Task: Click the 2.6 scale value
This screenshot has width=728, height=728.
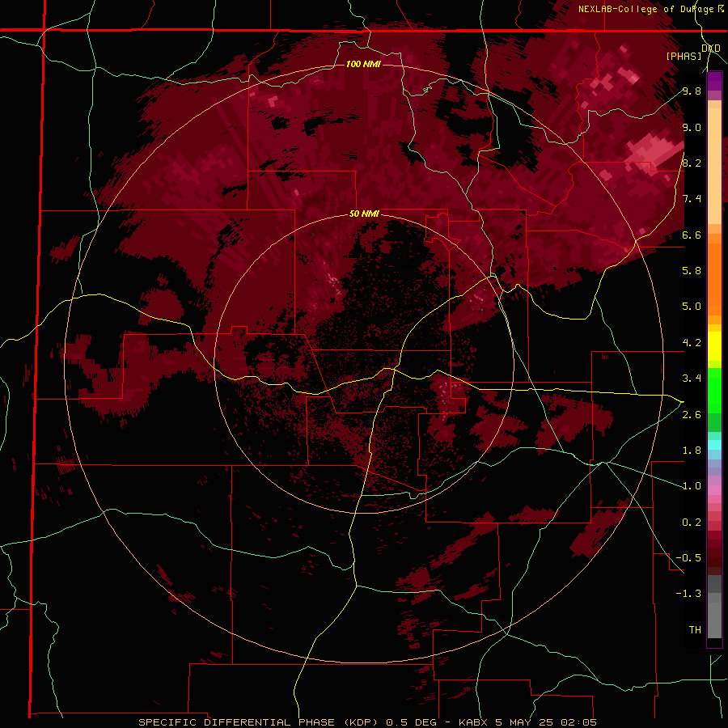Action: tap(692, 415)
